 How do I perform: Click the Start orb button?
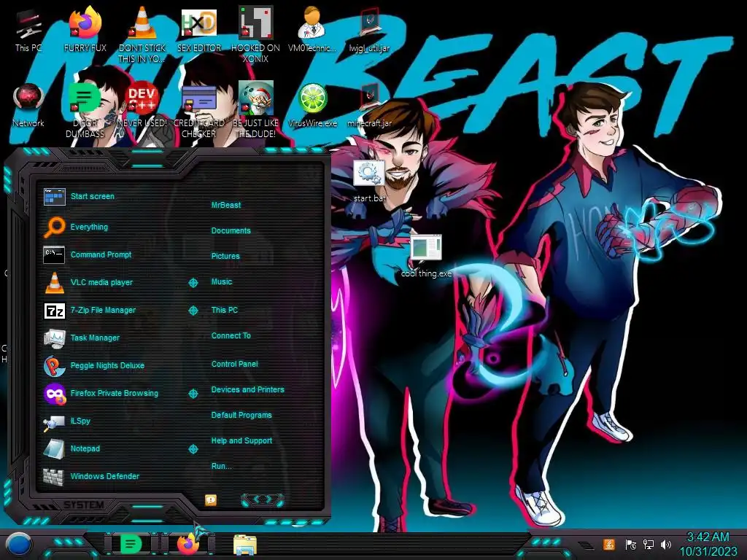pyautogui.click(x=18, y=544)
